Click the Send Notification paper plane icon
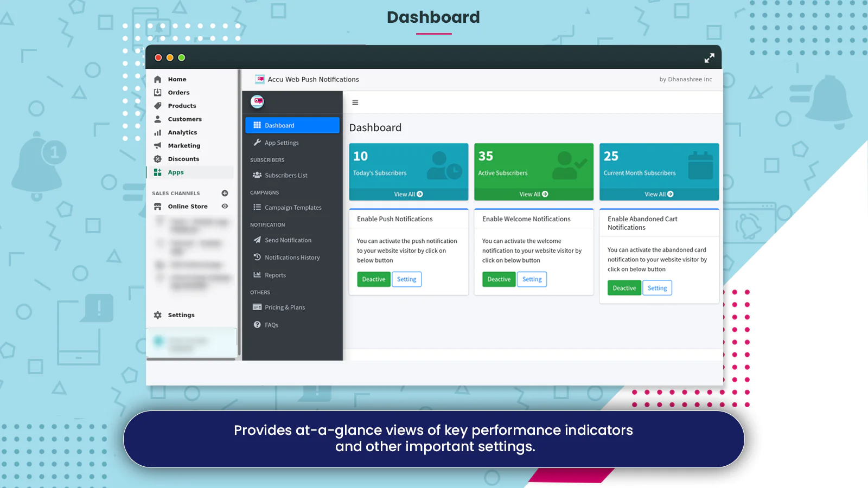 257,240
